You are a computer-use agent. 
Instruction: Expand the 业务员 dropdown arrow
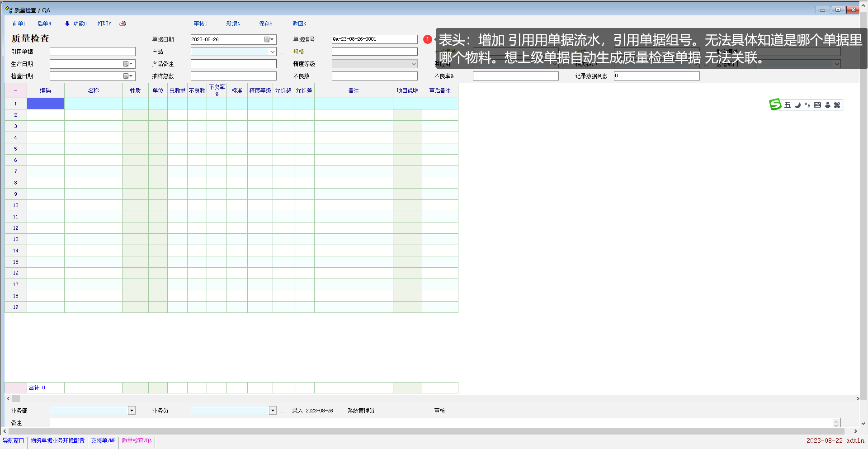(273, 411)
